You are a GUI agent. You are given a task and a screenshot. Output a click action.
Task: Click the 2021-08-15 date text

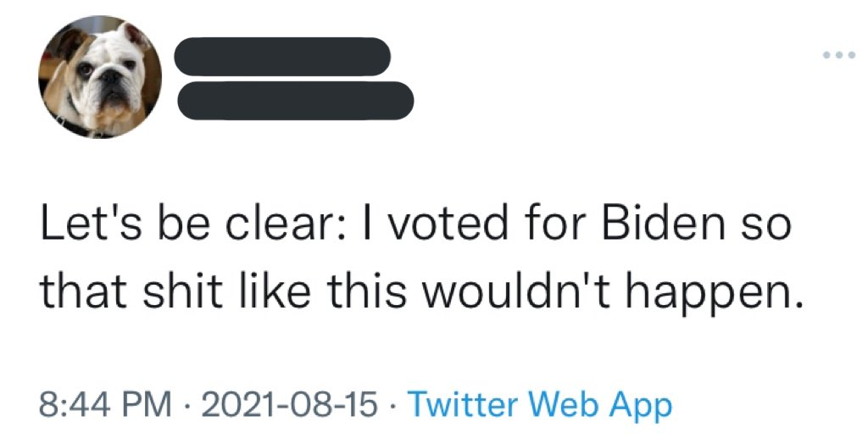coord(291,404)
